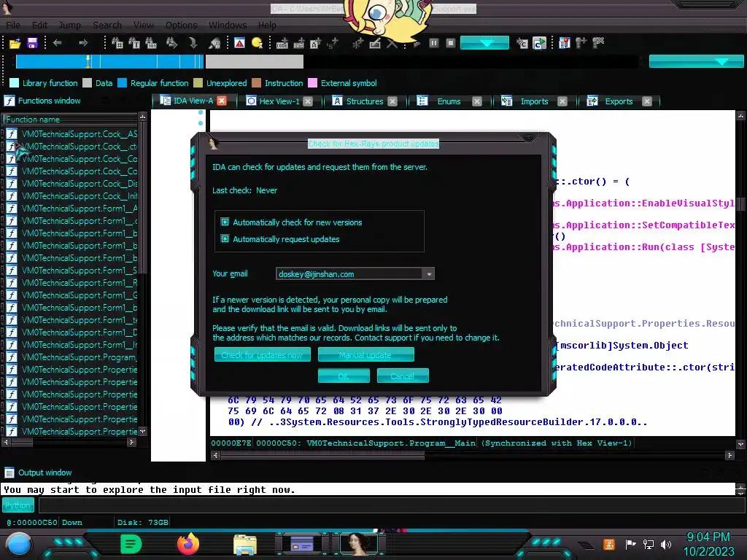This screenshot has height=560, width=747.
Task: Click the Library function legend swatch
Action: tap(15, 83)
